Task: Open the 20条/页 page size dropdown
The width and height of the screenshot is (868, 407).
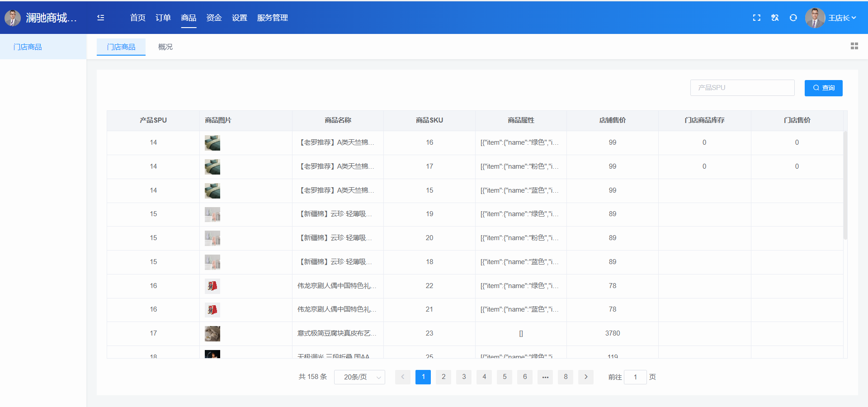Action: coord(359,377)
